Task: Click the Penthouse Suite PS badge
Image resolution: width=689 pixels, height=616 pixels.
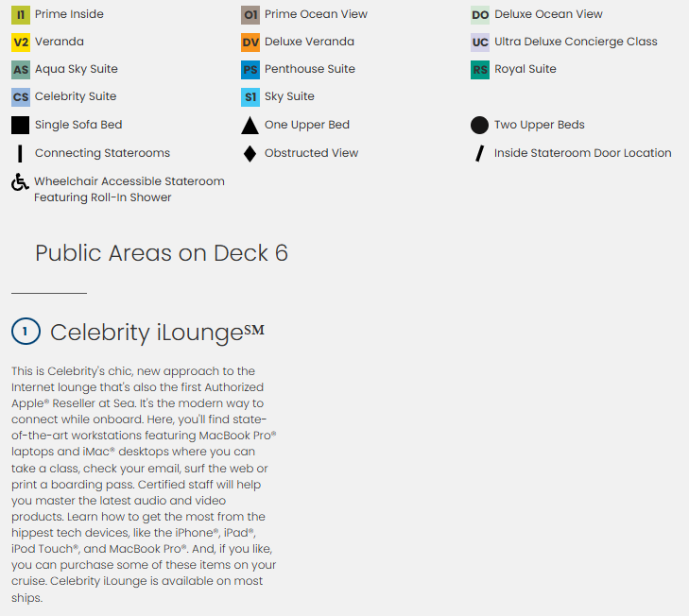Action: (x=250, y=70)
